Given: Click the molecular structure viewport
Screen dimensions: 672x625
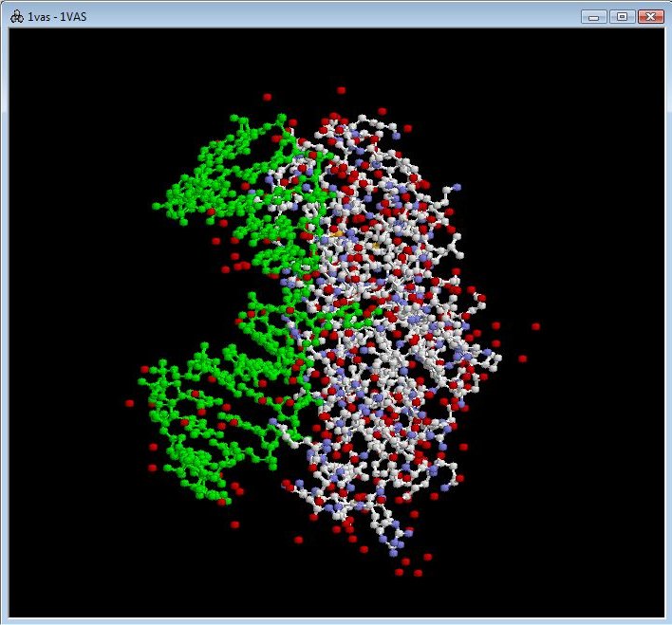Looking at the screenshot, I should (336, 323).
